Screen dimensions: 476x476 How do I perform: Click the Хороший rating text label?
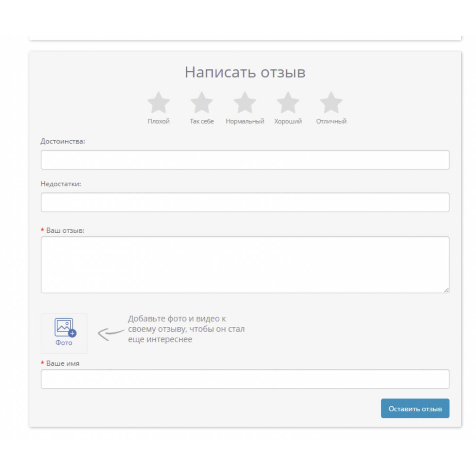click(288, 121)
